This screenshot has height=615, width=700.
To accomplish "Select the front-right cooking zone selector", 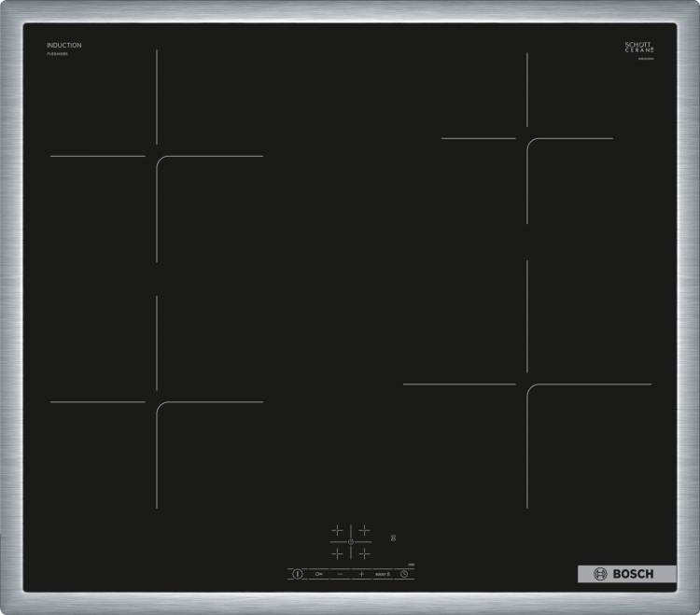I will [x=364, y=553].
